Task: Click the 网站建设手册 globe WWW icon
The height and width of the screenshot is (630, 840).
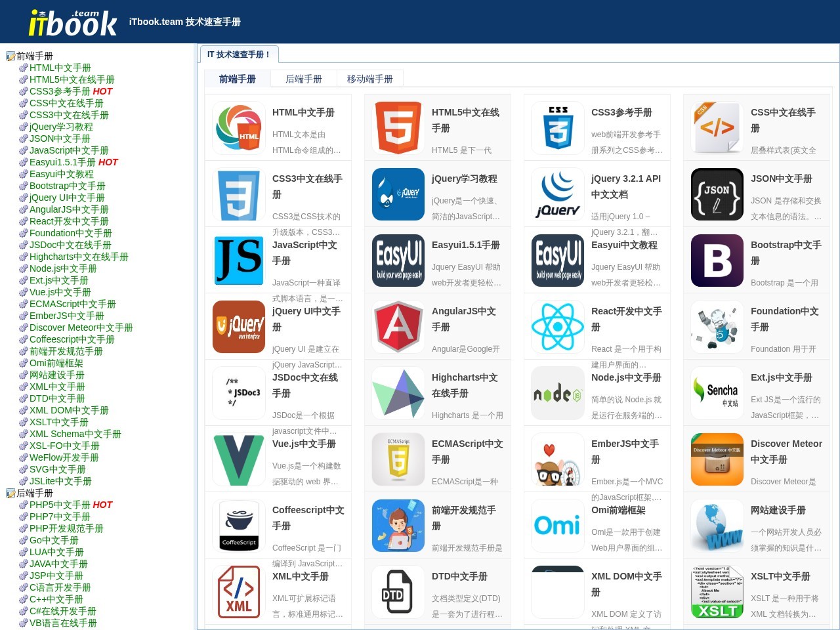Action: (717, 526)
